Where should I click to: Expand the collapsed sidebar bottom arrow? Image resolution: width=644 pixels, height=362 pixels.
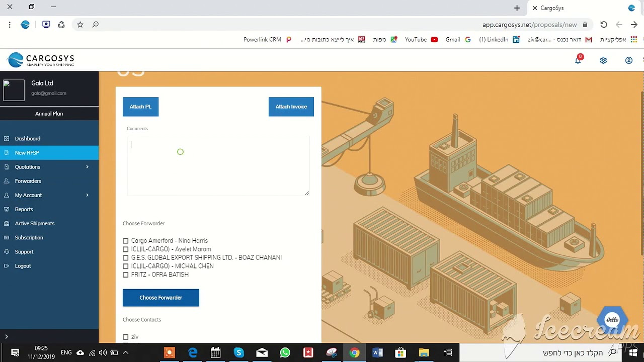pos(7,336)
